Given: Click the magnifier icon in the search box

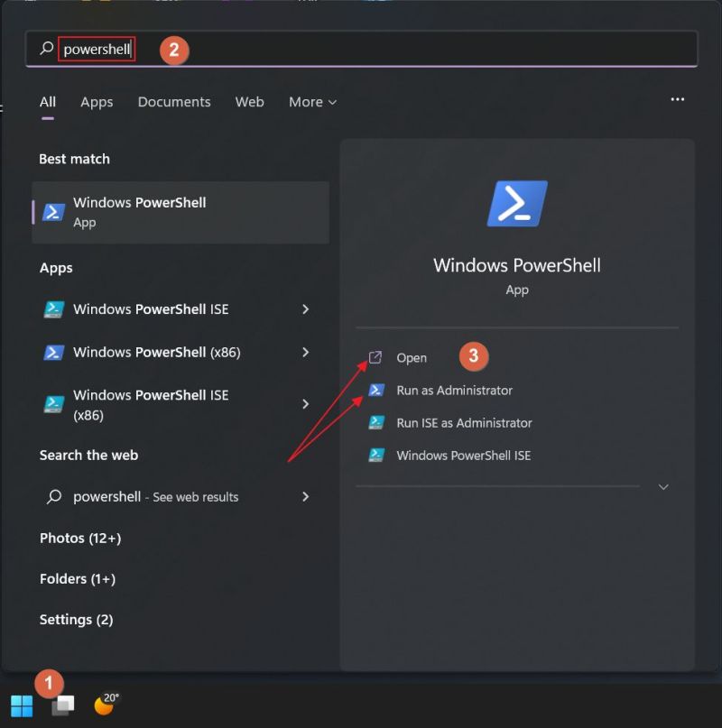Looking at the screenshot, I should [45, 50].
